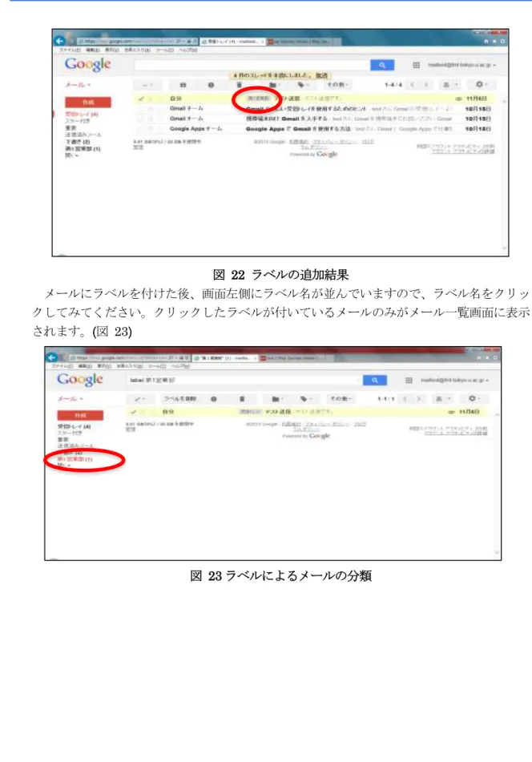Open その他 dropdown in Figure 22

click(x=337, y=85)
